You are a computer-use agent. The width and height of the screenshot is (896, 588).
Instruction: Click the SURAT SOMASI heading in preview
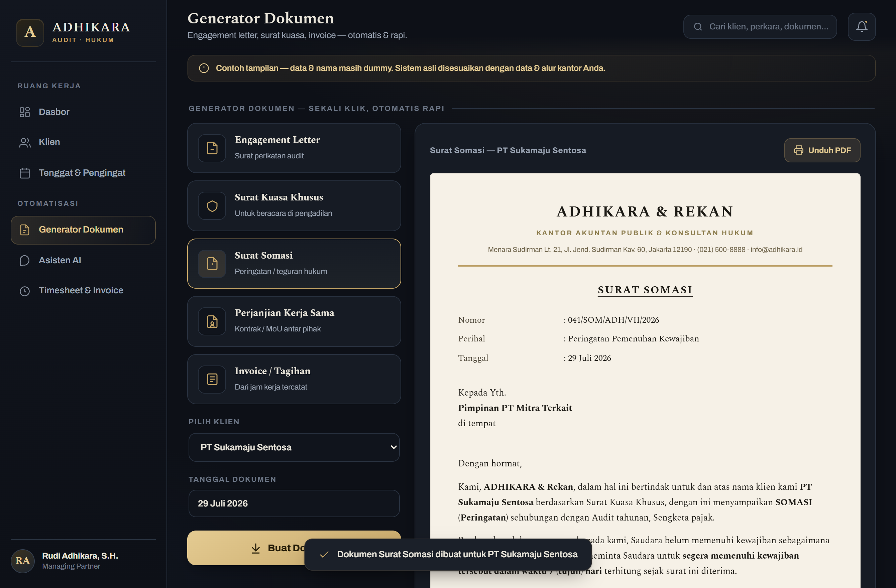point(645,290)
